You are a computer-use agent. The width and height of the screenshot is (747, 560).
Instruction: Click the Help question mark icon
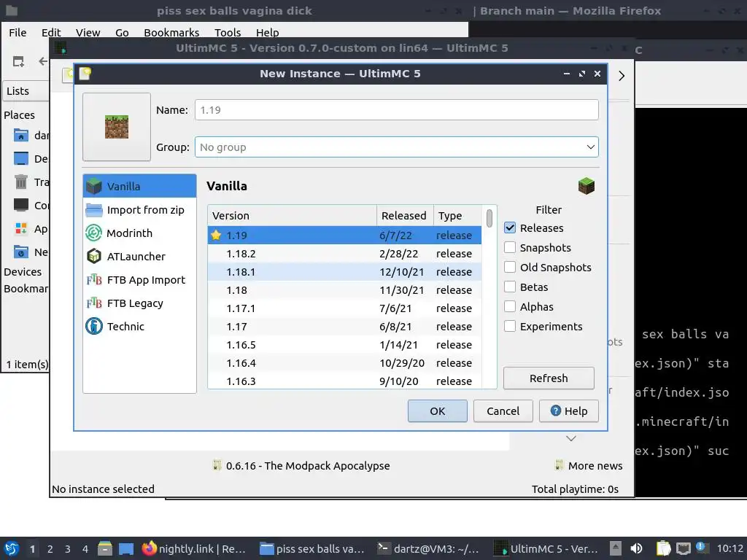tap(555, 411)
